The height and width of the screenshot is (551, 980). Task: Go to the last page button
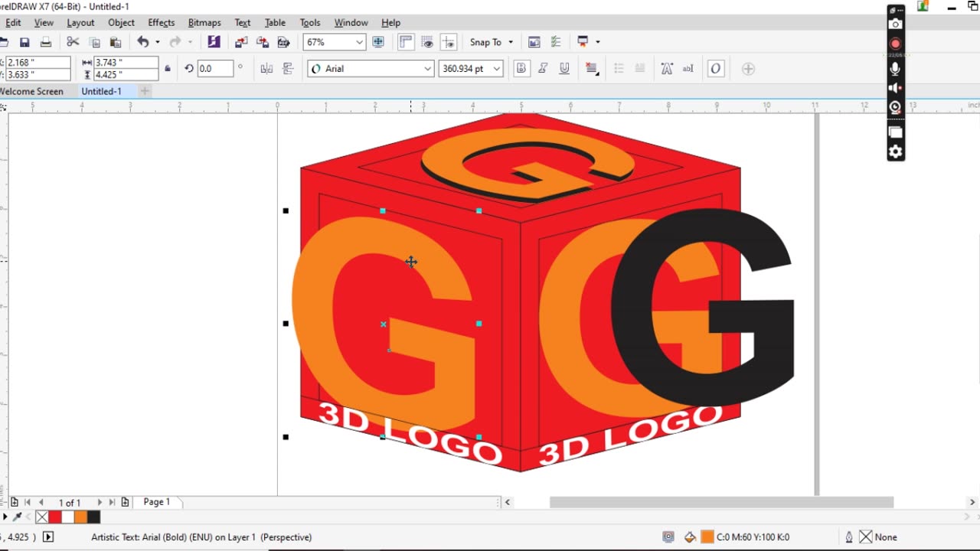pyautogui.click(x=112, y=502)
